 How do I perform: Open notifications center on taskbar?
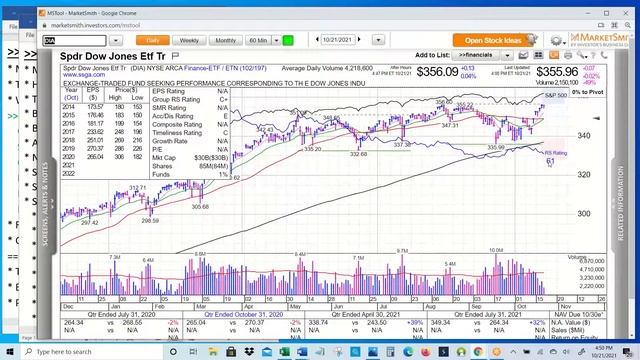coord(627,351)
